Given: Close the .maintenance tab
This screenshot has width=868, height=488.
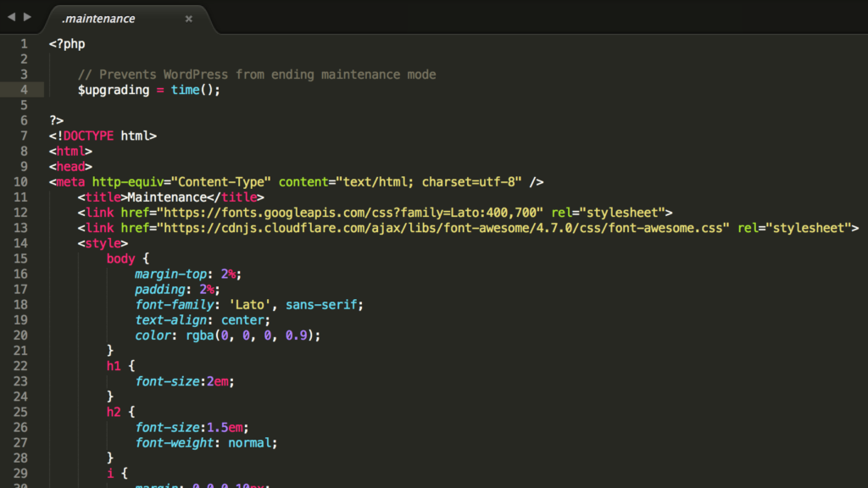Looking at the screenshot, I should click(188, 19).
